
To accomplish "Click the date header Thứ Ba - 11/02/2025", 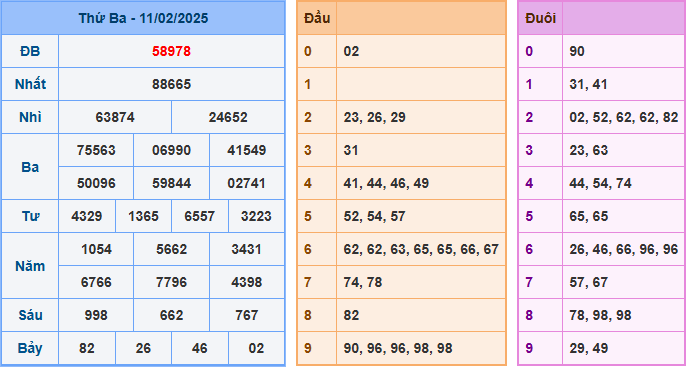I will tap(143, 18).
